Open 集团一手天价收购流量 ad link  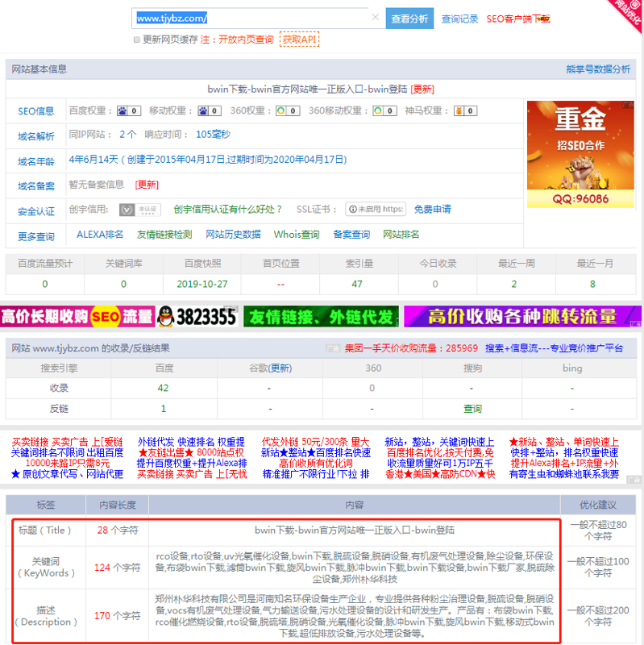pyautogui.click(x=411, y=348)
